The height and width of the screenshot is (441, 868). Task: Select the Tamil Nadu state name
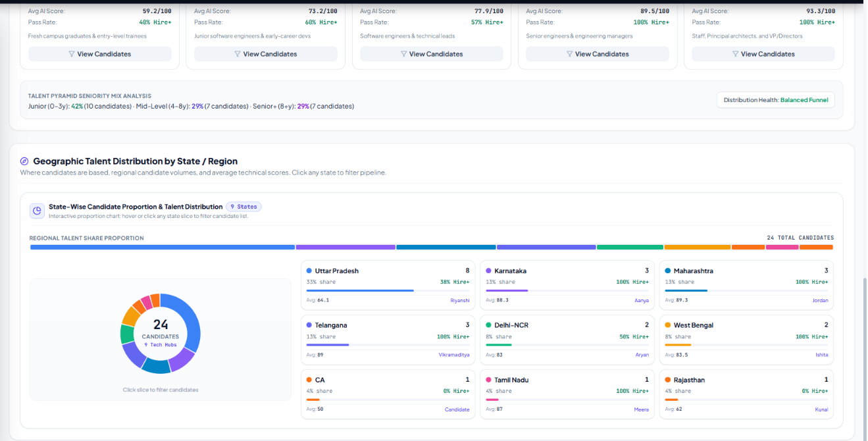511,380
